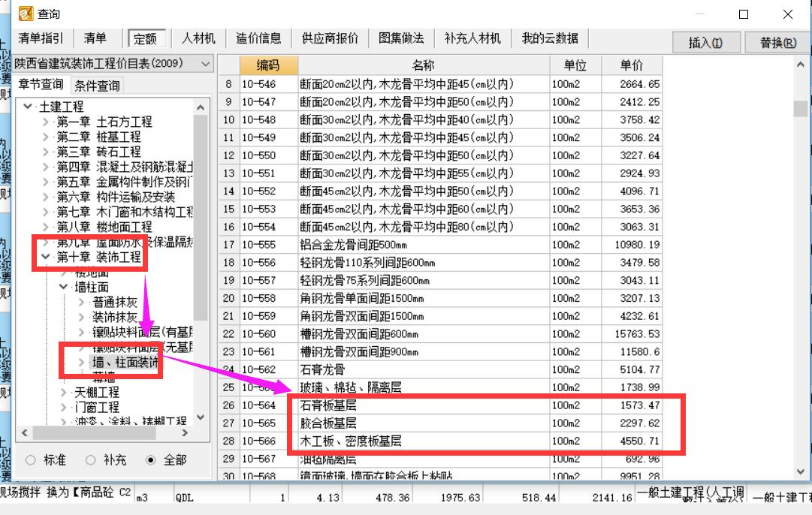
Task: Click tree scroll-left arrow
Action: click(x=24, y=432)
